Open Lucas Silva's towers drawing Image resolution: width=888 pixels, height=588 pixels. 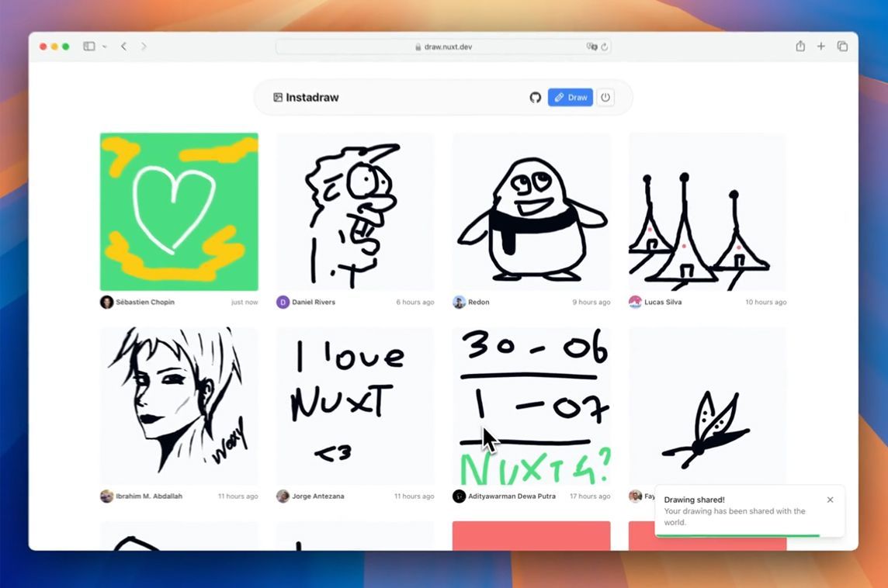(707, 212)
